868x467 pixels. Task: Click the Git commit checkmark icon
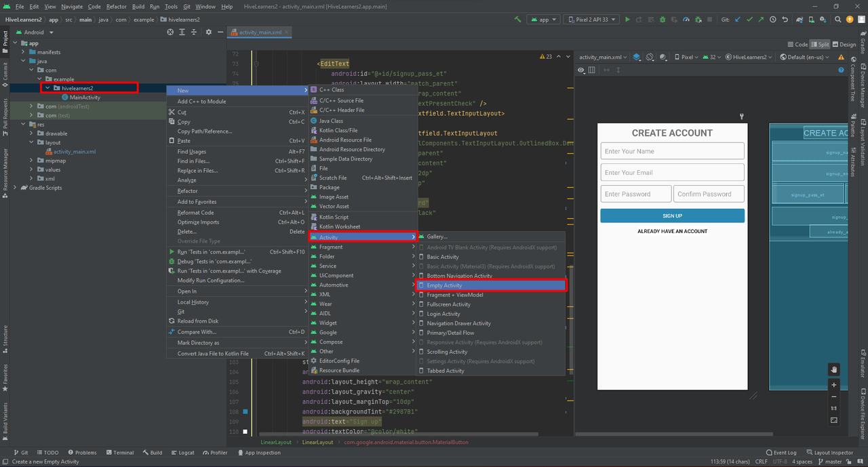749,20
